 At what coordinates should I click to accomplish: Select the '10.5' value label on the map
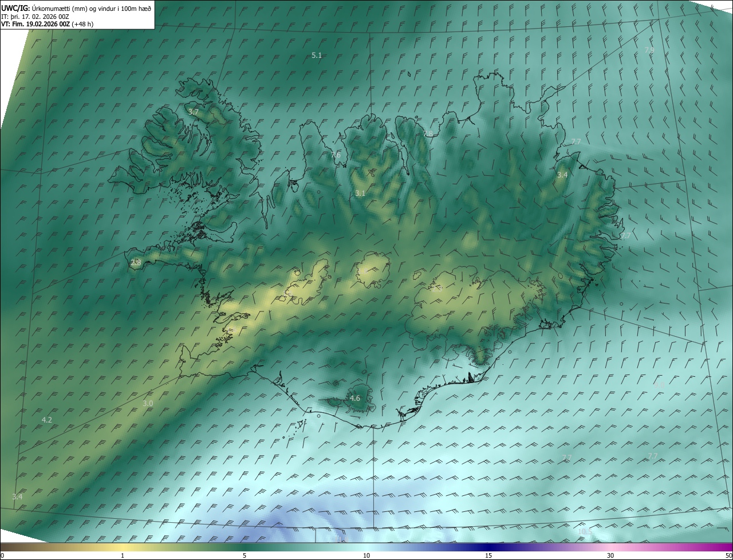coord(585,532)
